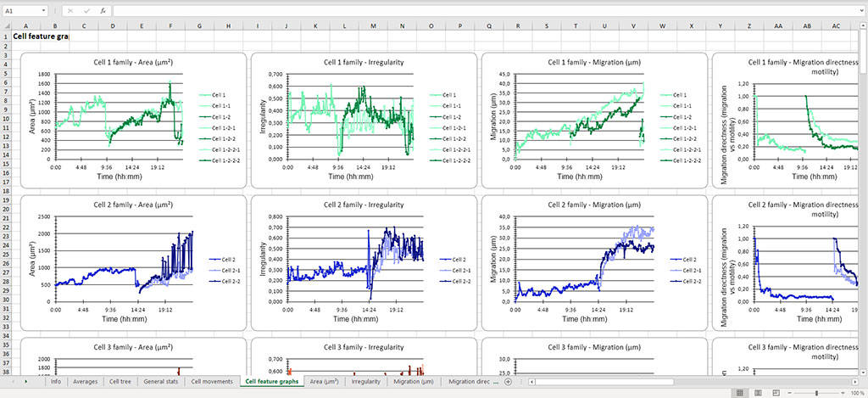Select Cell 2 family Migration directness chart
The image size is (868, 398).
(786, 263)
